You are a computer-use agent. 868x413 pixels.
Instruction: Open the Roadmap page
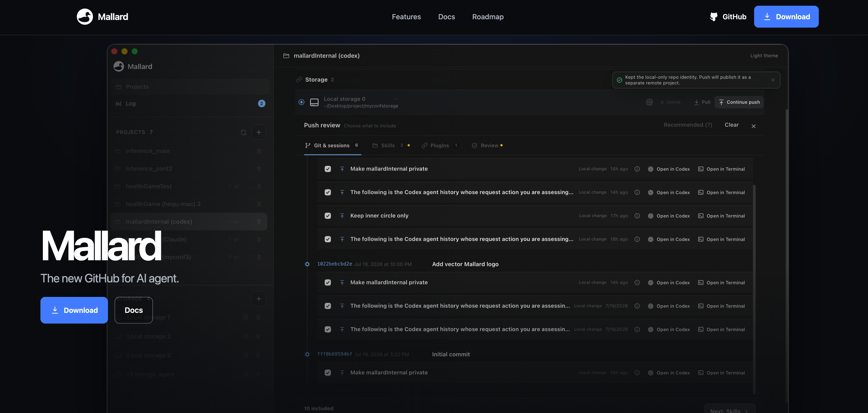click(x=488, y=16)
